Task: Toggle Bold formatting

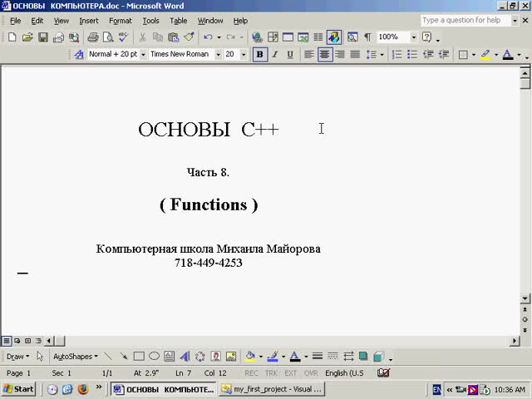Action: (x=259, y=55)
